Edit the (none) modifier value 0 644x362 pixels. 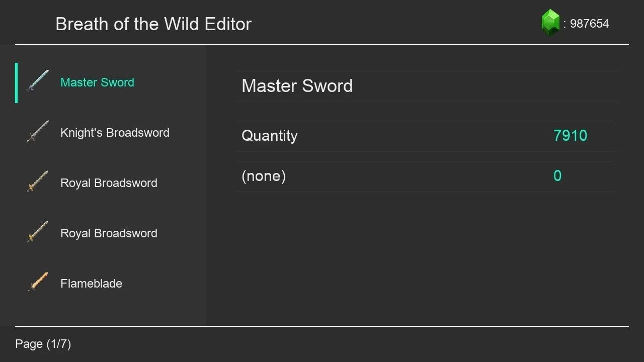point(557,176)
